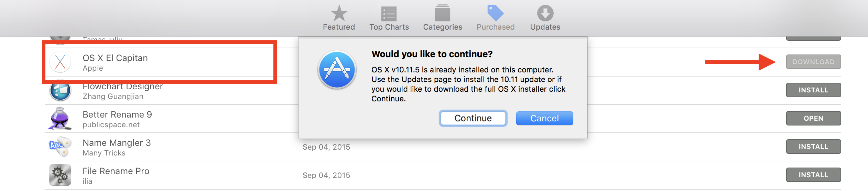Viewport: 868px width, 191px height.
Task: Open the Updates arrow icon
Action: [545, 13]
